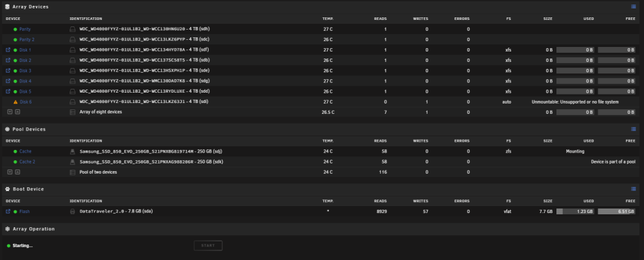Browse Disk 5 via its folder-link icon
Screen dimensions: 644x260
[8, 91]
